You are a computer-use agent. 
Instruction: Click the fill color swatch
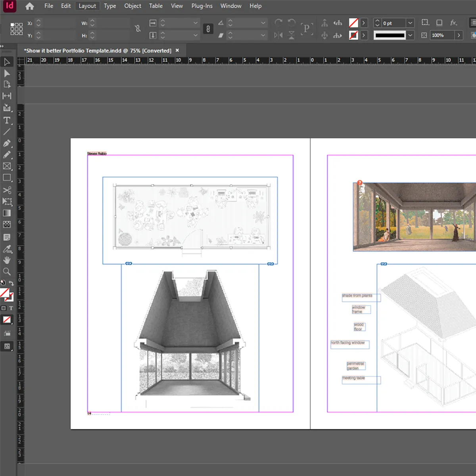[353, 23]
